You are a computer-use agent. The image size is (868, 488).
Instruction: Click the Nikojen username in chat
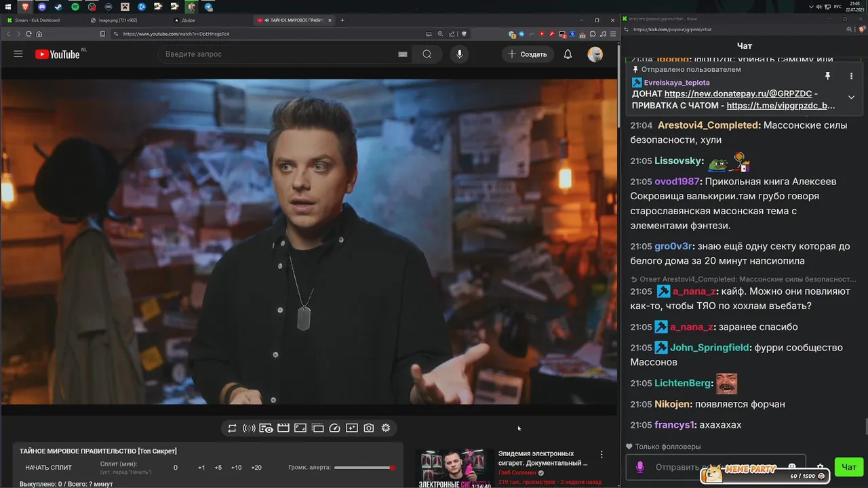(x=673, y=404)
